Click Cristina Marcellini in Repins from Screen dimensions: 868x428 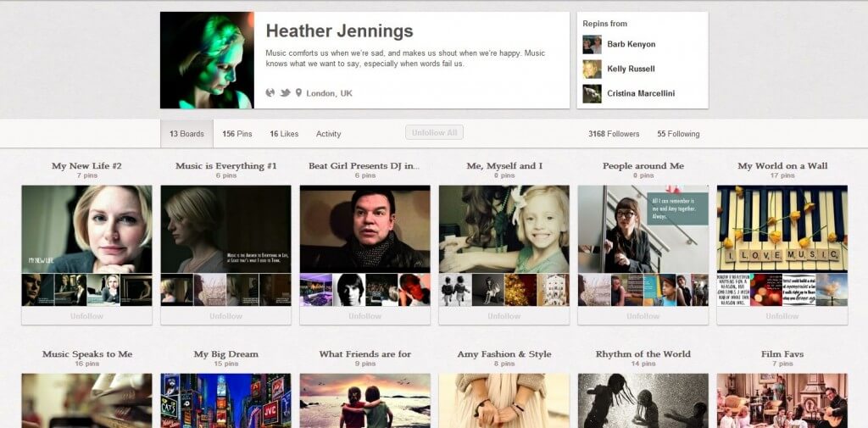coord(641,93)
